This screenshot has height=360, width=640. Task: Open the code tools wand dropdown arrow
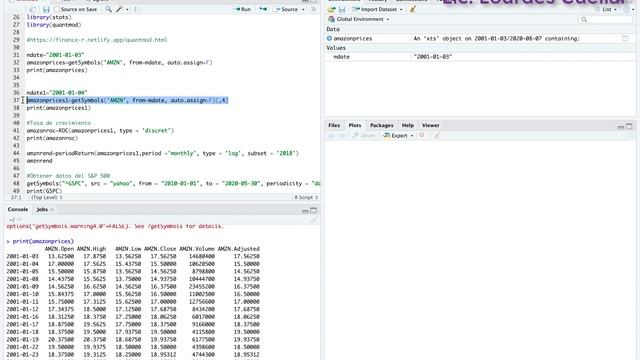coord(127,9)
